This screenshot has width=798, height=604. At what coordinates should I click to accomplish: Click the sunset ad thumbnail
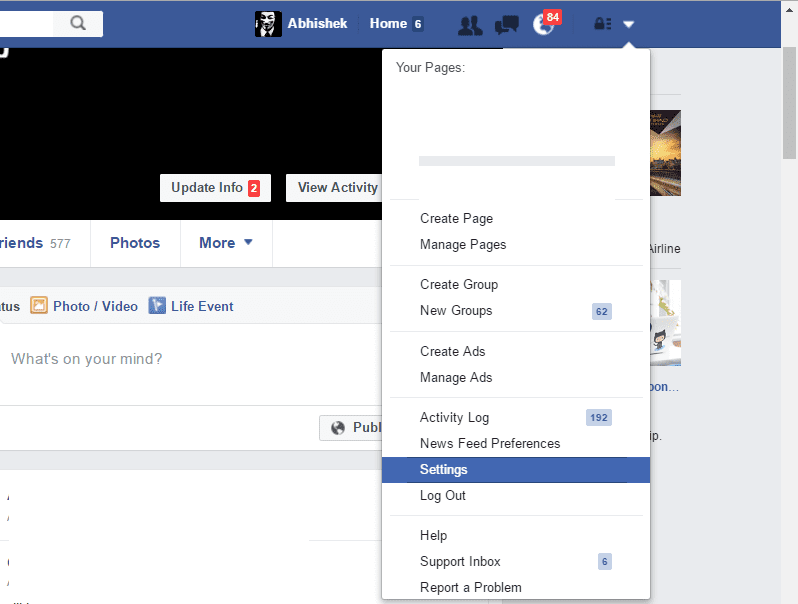tap(666, 153)
